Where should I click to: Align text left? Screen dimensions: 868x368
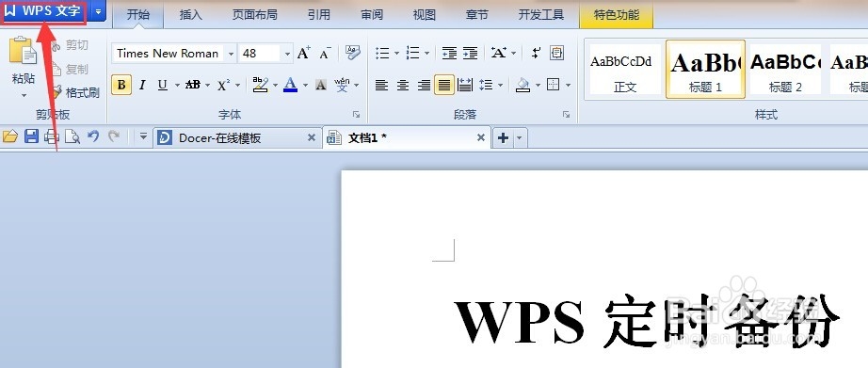(381, 86)
